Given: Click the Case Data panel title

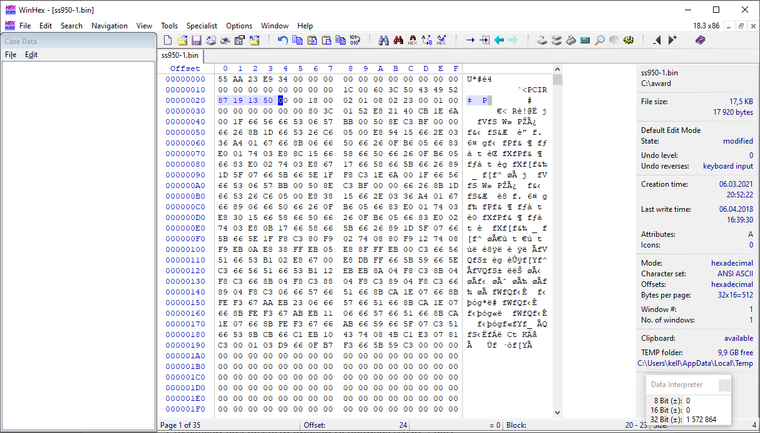Looking at the screenshot, I should 20,41.
